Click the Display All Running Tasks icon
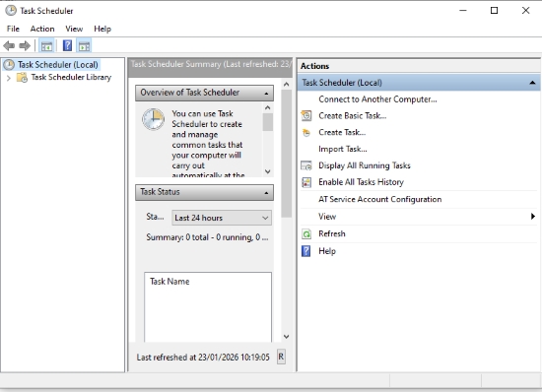This screenshot has height=392, width=542. (306, 165)
